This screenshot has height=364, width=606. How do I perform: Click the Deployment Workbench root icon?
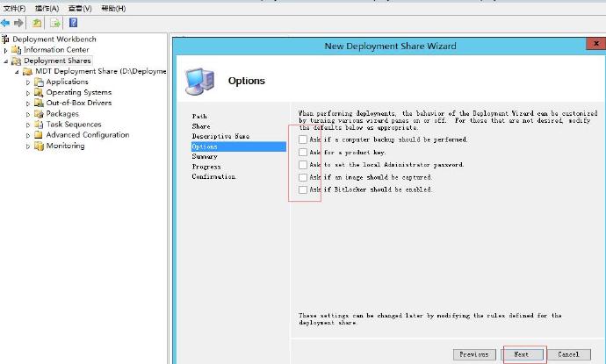[x=5, y=39]
